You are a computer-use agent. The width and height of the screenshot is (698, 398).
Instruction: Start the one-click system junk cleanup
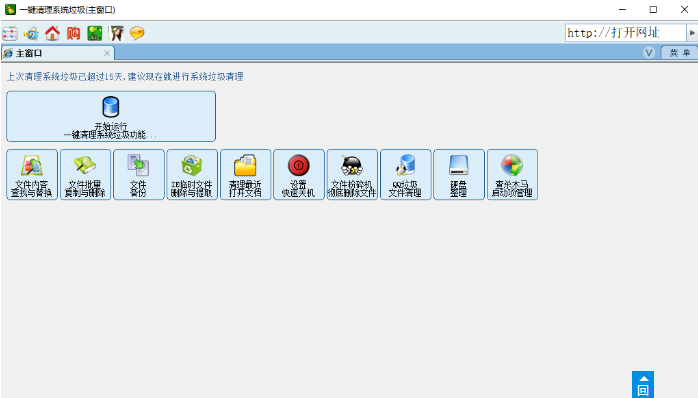[111, 116]
